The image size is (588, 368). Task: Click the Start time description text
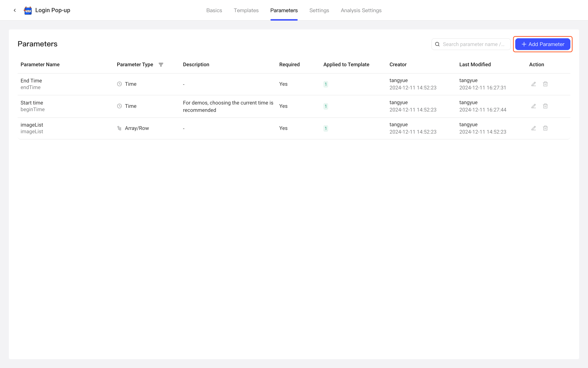pos(228,106)
